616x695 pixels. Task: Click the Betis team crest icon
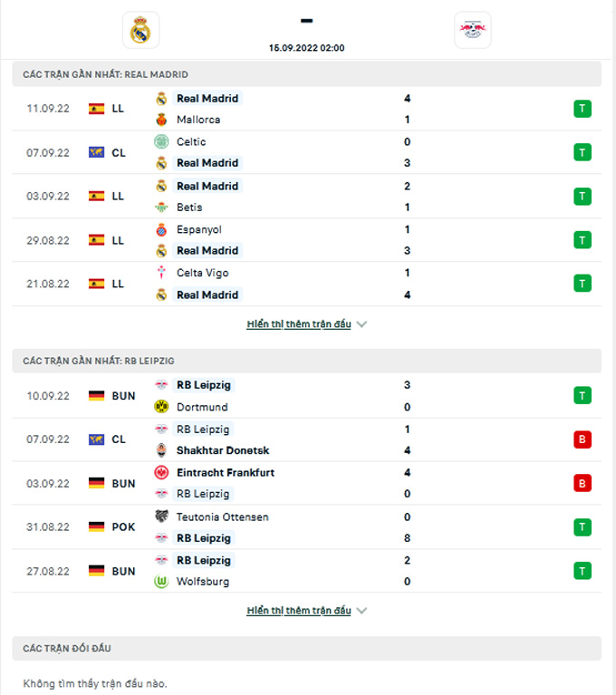tap(161, 208)
